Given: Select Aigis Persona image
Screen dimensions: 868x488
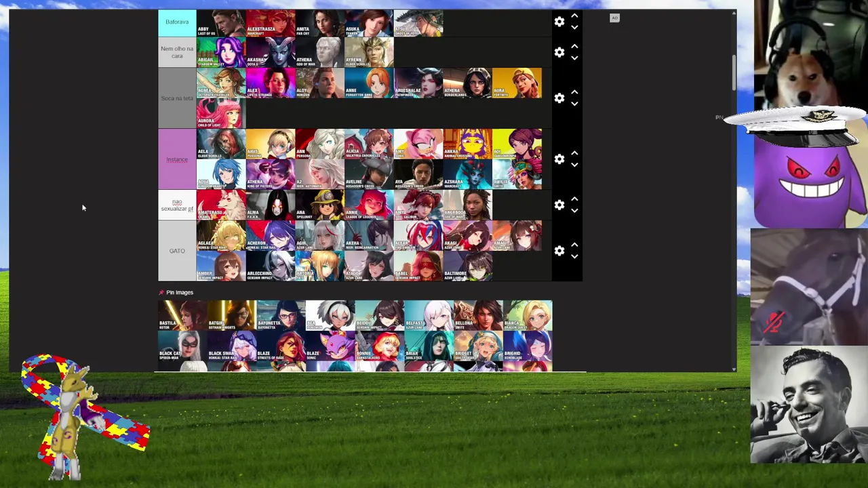Looking at the screenshot, I should (x=271, y=144).
